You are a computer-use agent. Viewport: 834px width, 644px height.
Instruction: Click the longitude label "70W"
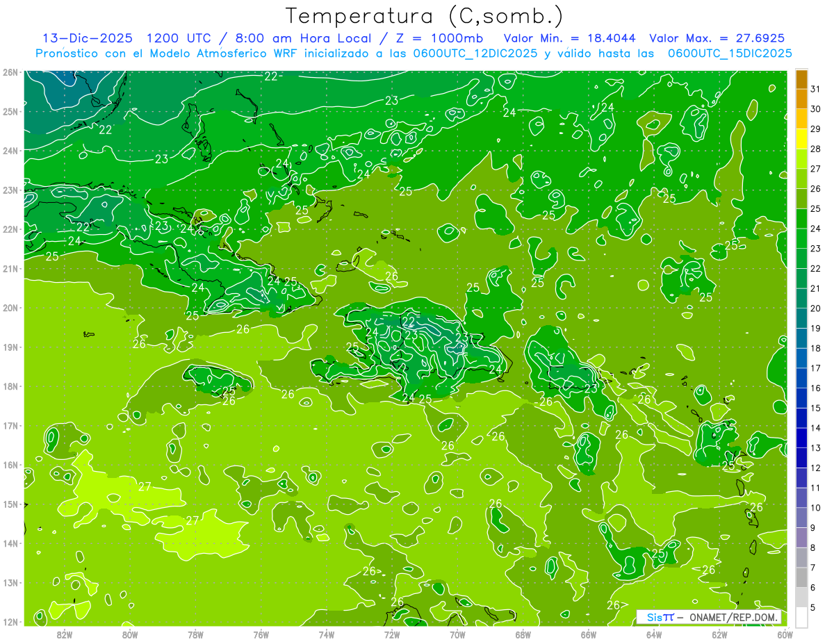click(x=457, y=634)
